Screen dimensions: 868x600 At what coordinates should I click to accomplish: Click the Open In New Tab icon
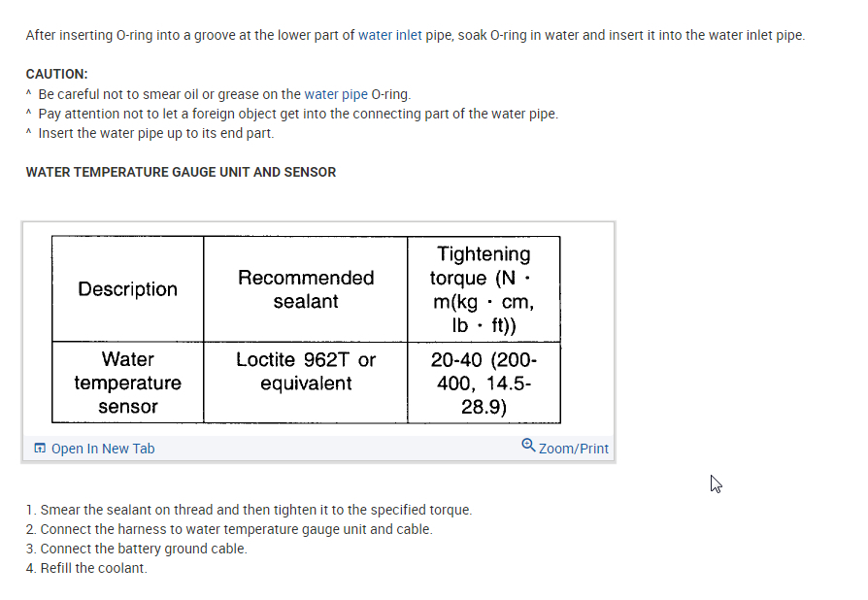[39, 449]
